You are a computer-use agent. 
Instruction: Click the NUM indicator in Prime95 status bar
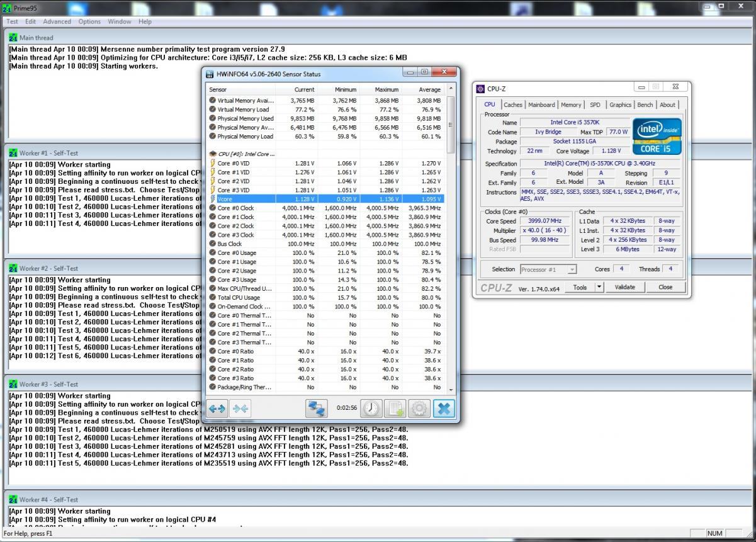tap(714, 533)
